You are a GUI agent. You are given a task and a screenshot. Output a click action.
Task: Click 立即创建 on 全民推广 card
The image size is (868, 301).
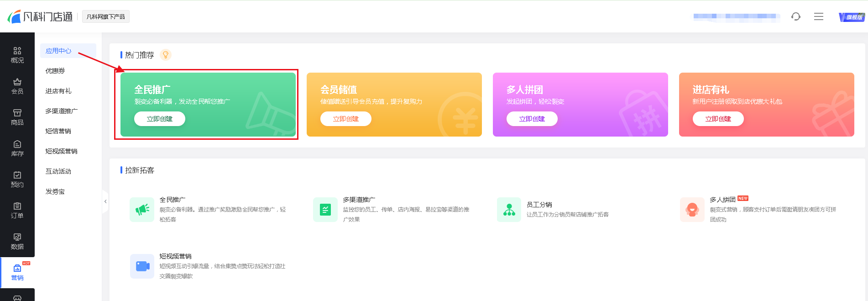[x=160, y=119]
